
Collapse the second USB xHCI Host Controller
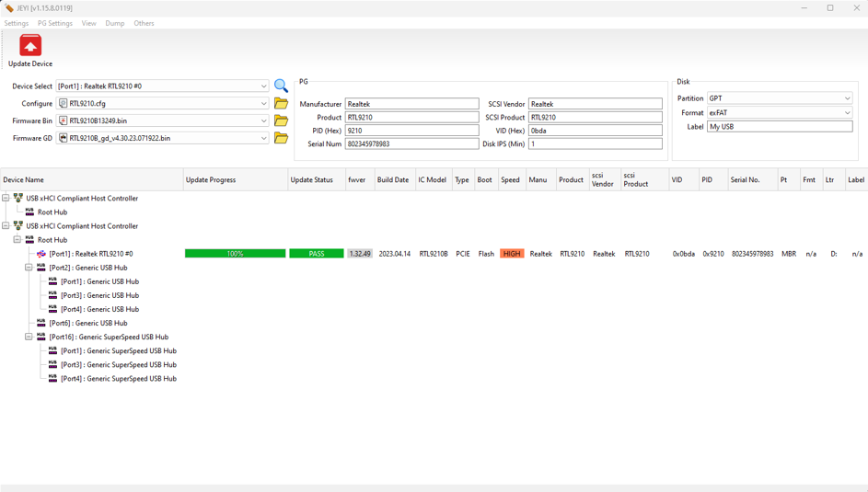click(x=6, y=225)
